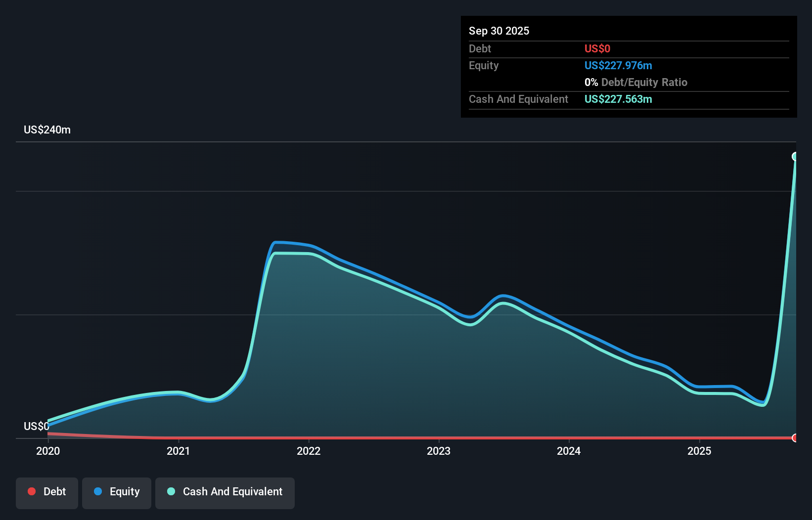The image size is (812, 520).
Task: Select the 2022 axis label
Action: coord(309,451)
